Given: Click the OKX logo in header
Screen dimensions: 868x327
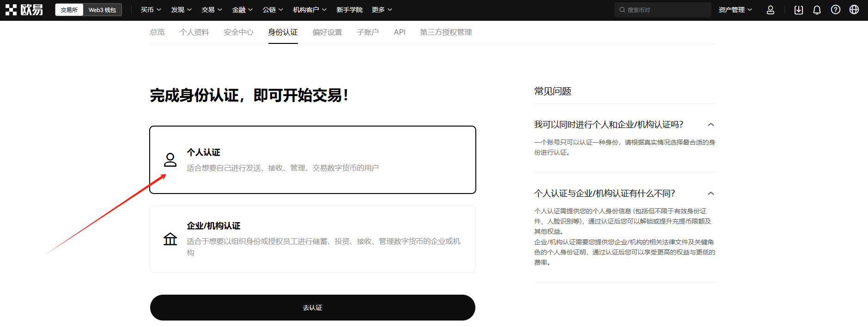Looking at the screenshot, I should tap(24, 10).
